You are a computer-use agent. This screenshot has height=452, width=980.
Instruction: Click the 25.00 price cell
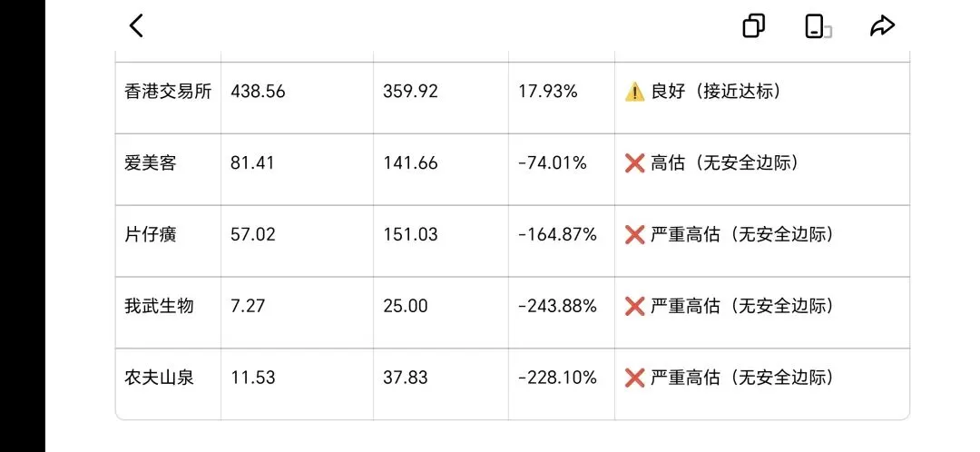point(441,312)
